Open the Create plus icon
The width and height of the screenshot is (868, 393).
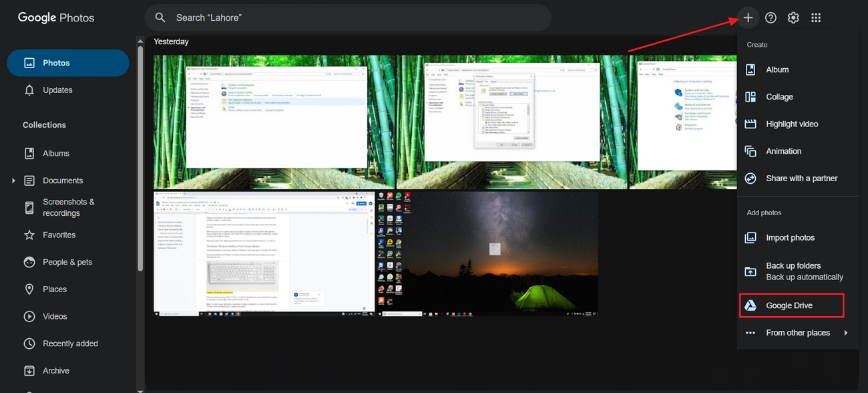748,17
